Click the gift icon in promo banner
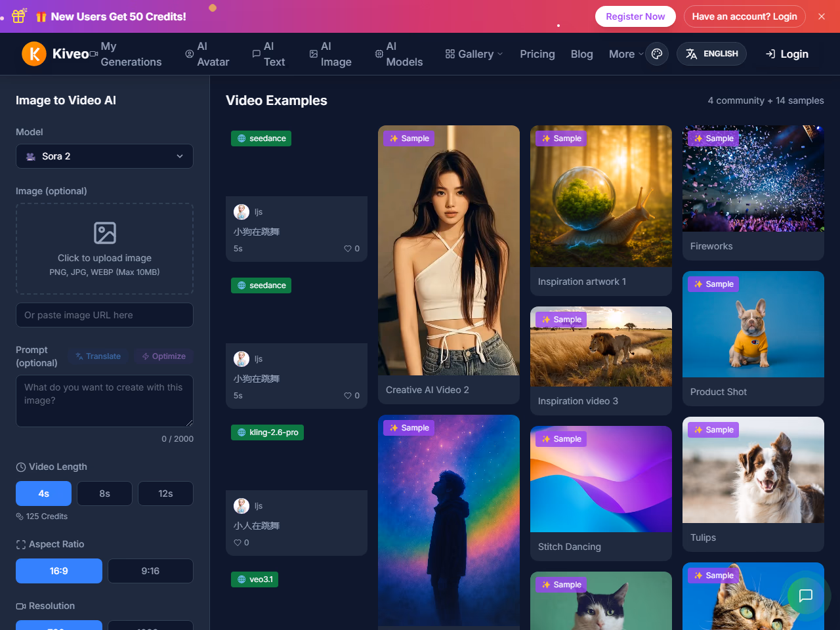840x630 pixels. coord(18,16)
